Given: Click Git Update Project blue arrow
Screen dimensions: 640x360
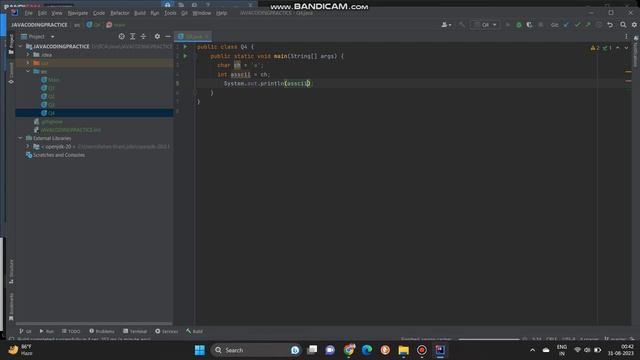Looking at the screenshot, I should 566,25.
